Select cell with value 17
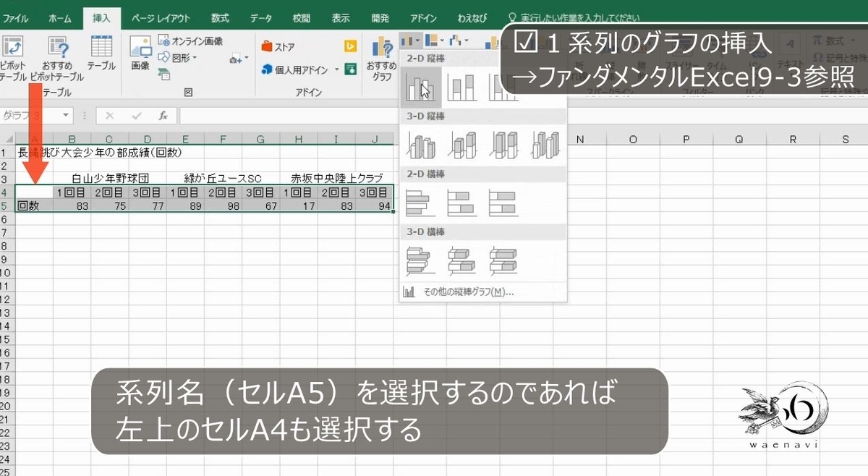The height and width of the screenshot is (476, 868). click(297, 205)
